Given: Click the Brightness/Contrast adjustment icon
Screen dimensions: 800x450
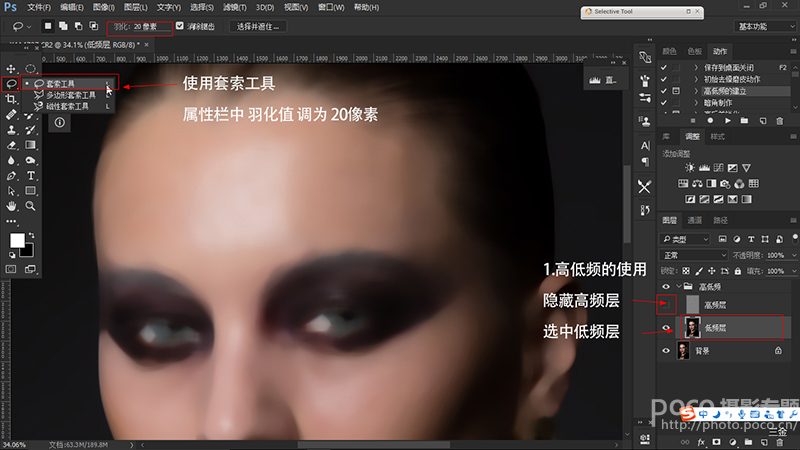Looking at the screenshot, I should 690,167.
